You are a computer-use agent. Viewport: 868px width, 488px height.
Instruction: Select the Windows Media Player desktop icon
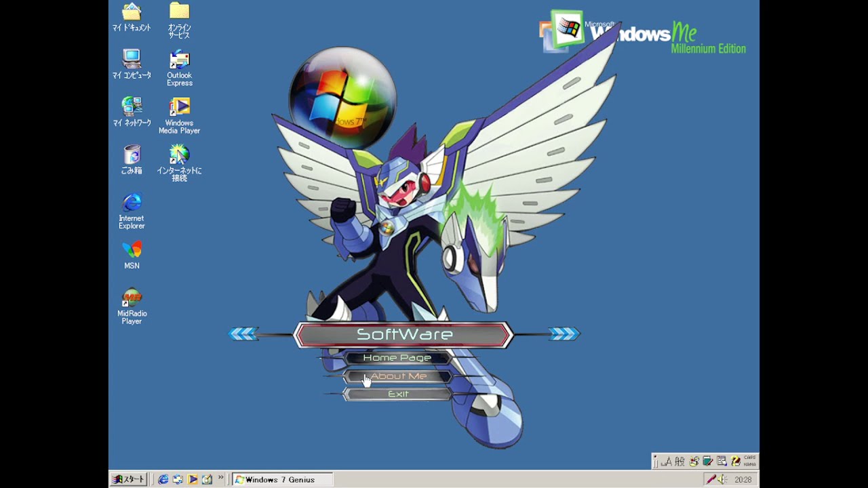tap(179, 116)
